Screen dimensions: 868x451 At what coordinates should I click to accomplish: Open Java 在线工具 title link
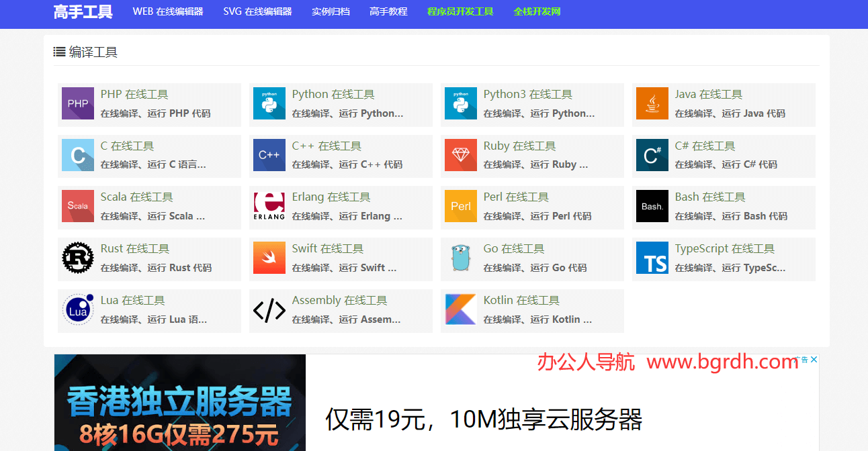(x=709, y=95)
